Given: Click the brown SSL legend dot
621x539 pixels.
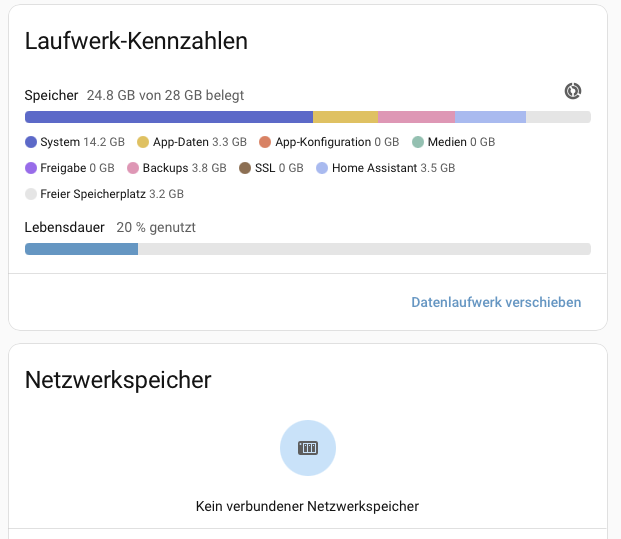Looking at the screenshot, I should (245, 168).
